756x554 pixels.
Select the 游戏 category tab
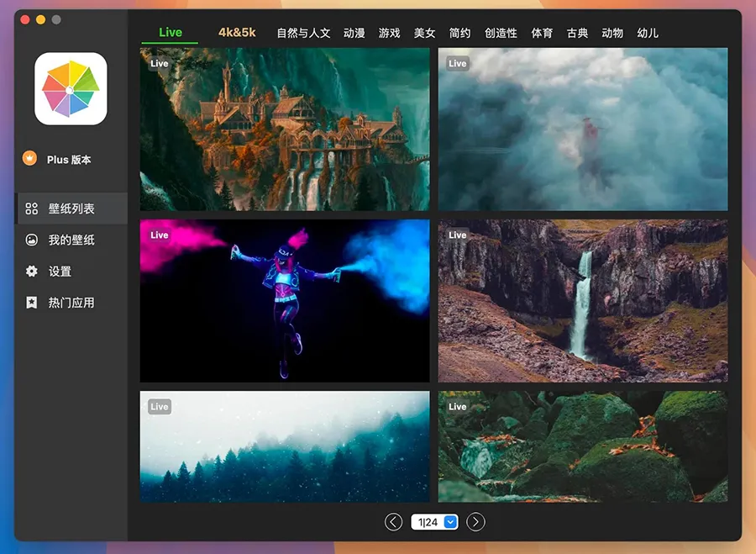389,33
